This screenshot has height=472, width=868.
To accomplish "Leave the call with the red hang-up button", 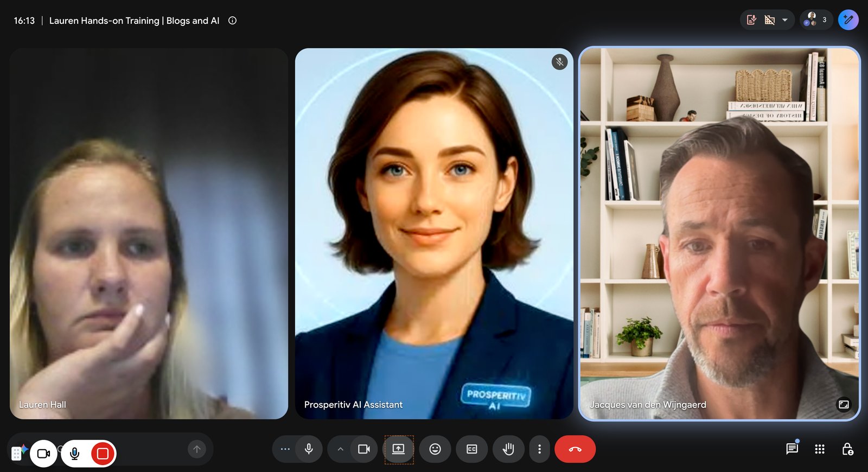I will click(x=575, y=449).
